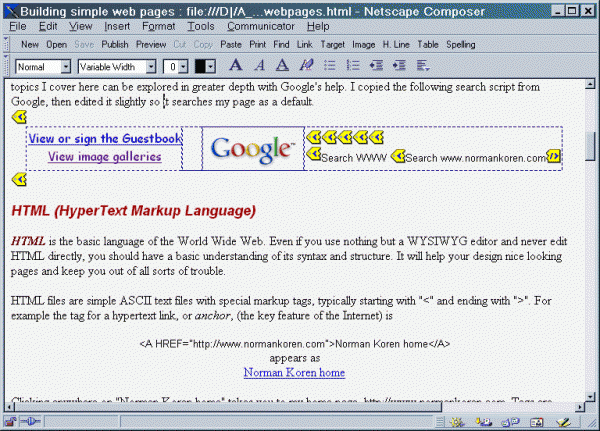Click the Publish toolbar button
This screenshot has height=431, width=600.
click(115, 45)
